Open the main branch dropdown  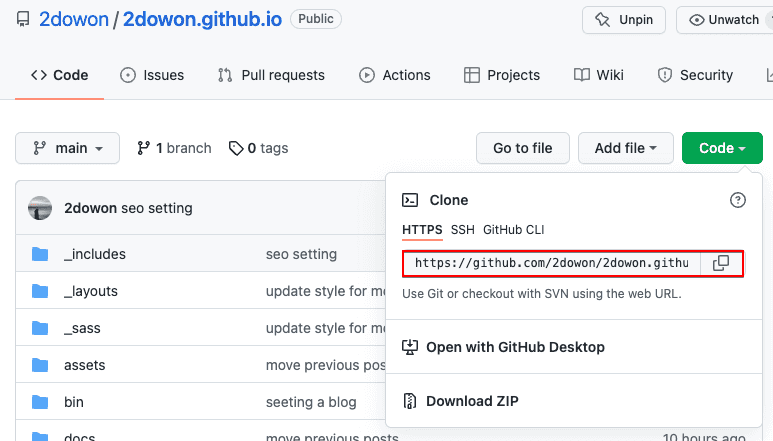pyautogui.click(x=68, y=148)
